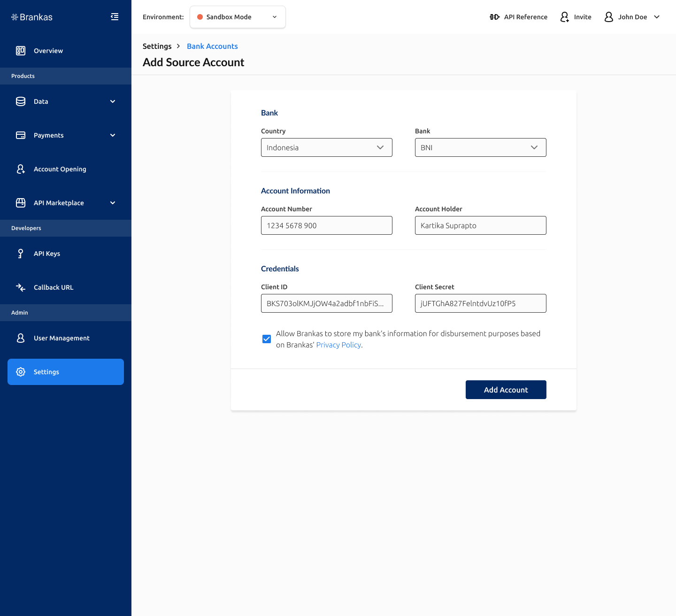Click the orange Sandbox Mode status dot
Screen dimensions: 676x616
[200, 17]
